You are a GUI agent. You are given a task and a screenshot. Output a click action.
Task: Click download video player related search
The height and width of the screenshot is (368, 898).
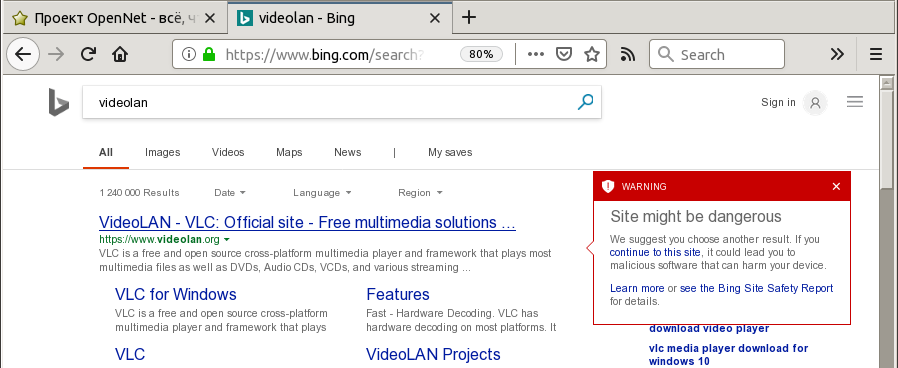[x=709, y=329]
